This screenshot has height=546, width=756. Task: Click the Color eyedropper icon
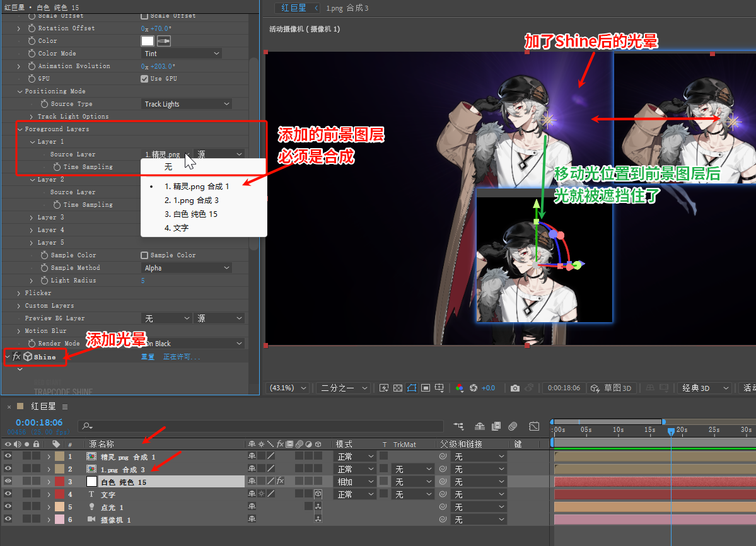tap(164, 41)
